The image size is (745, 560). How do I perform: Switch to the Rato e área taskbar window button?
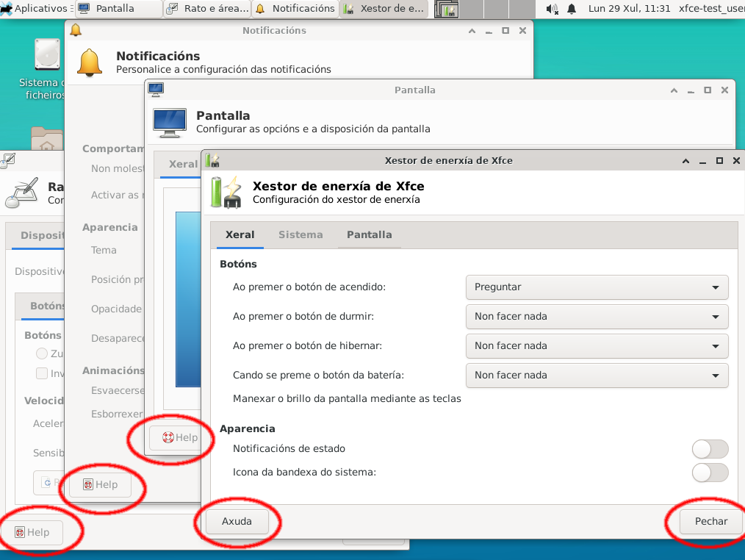pyautogui.click(x=206, y=9)
